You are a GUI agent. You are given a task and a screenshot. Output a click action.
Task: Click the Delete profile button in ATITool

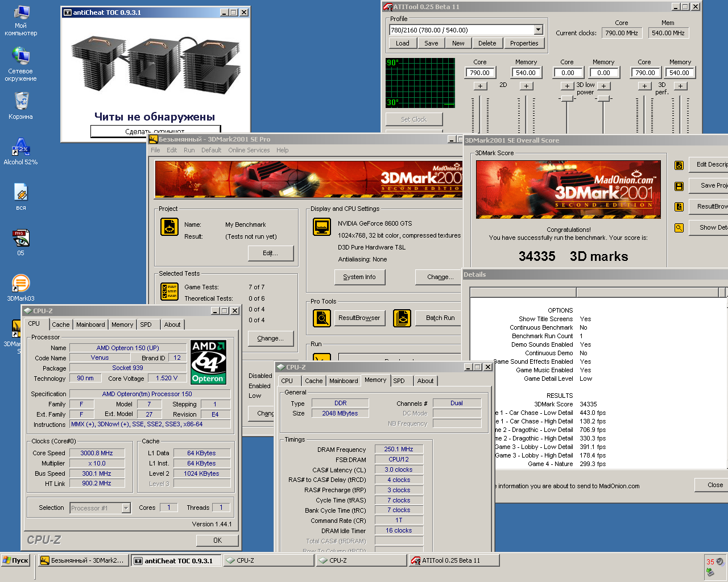point(487,43)
